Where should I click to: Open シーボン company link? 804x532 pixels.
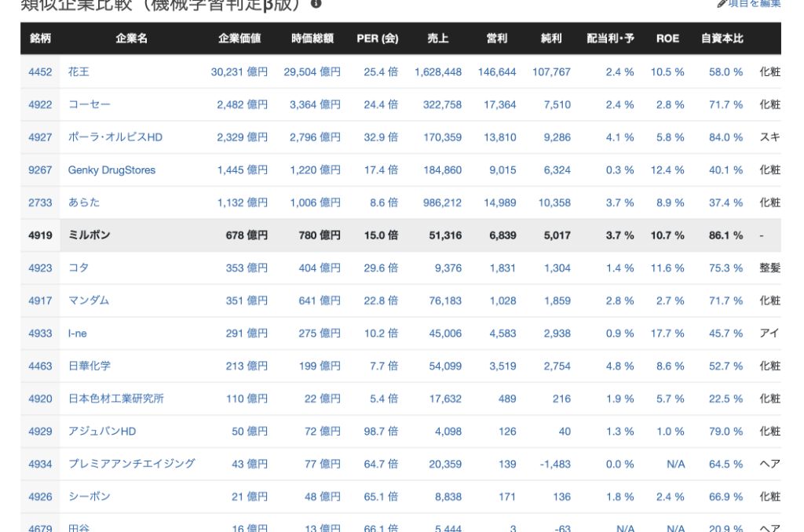click(x=90, y=497)
